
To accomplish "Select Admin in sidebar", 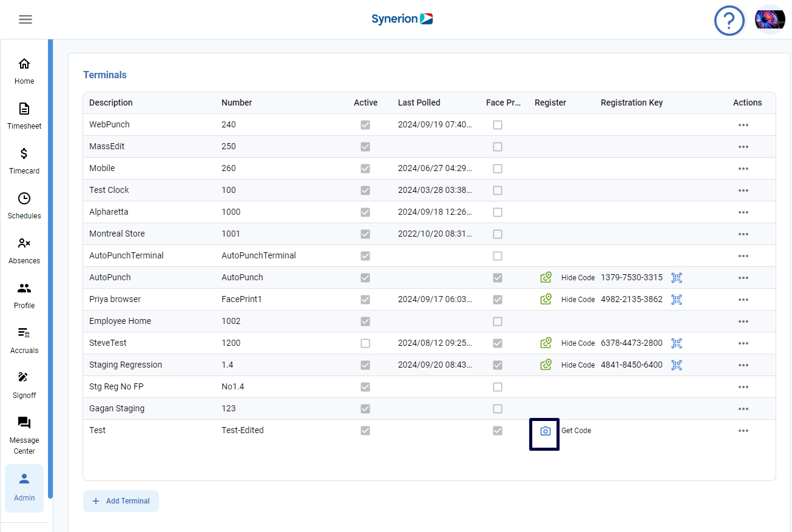I will coord(24,488).
